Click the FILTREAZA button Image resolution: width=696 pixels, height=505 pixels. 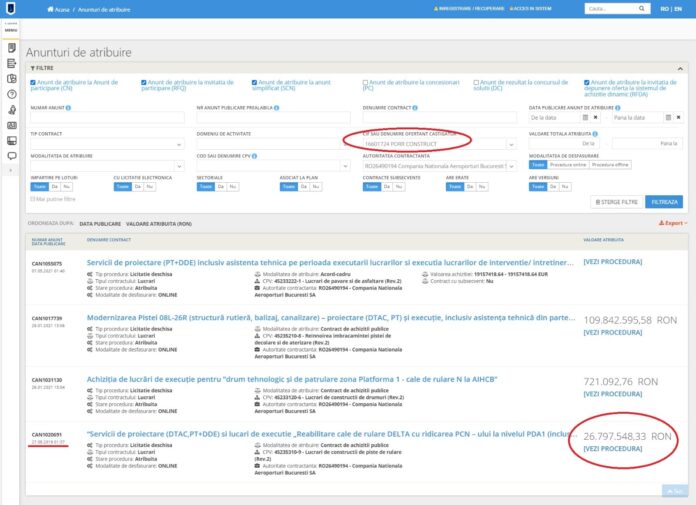coord(663,201)
